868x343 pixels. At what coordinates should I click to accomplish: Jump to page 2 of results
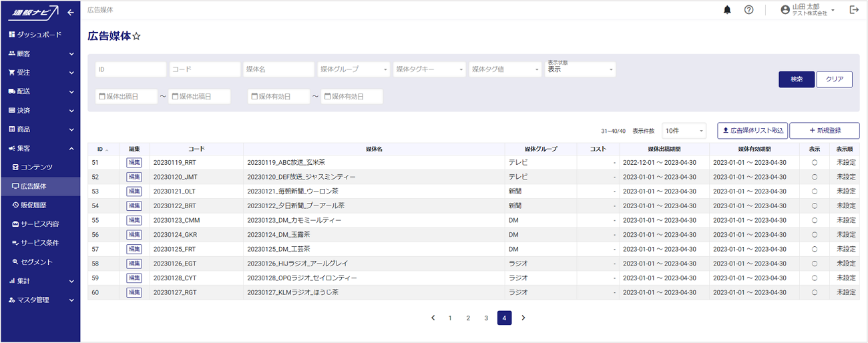pos(468,318)
